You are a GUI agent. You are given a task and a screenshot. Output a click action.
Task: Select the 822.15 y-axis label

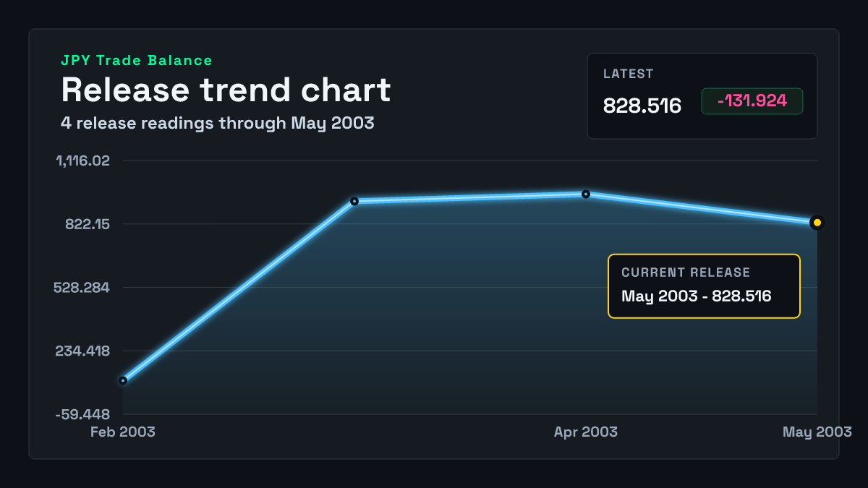[x=88, y=224]
